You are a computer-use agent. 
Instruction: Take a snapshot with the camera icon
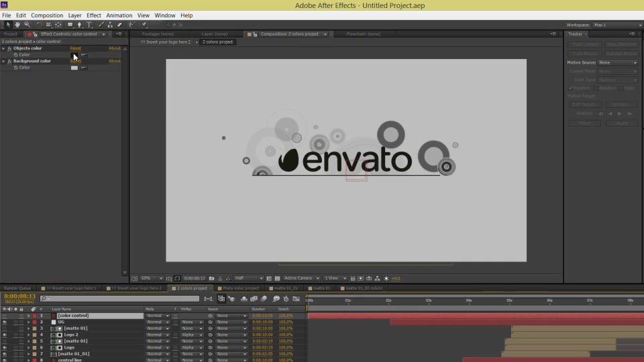(211, 278)
